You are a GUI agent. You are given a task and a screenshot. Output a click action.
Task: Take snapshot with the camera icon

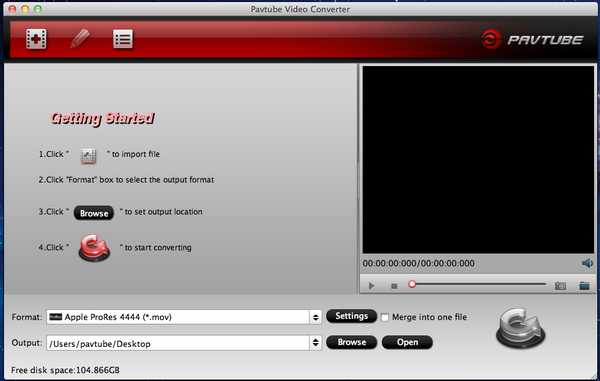tap(560, 286)
